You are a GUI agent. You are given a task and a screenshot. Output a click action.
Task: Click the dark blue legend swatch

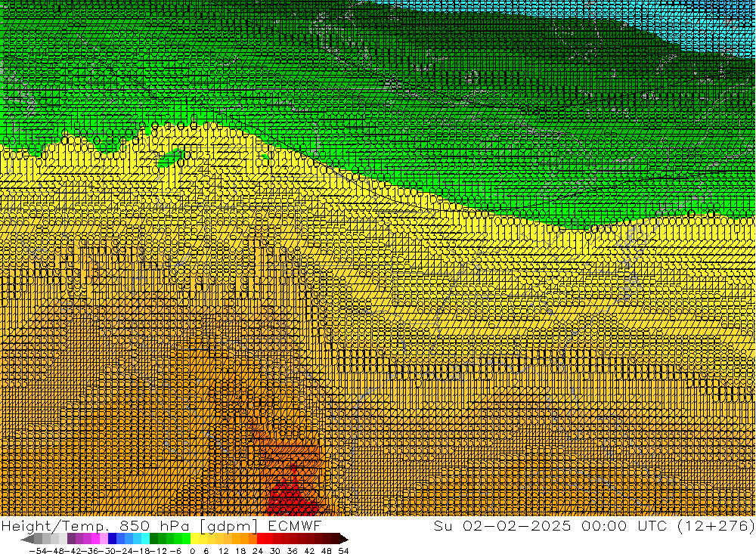pos(112,539)
